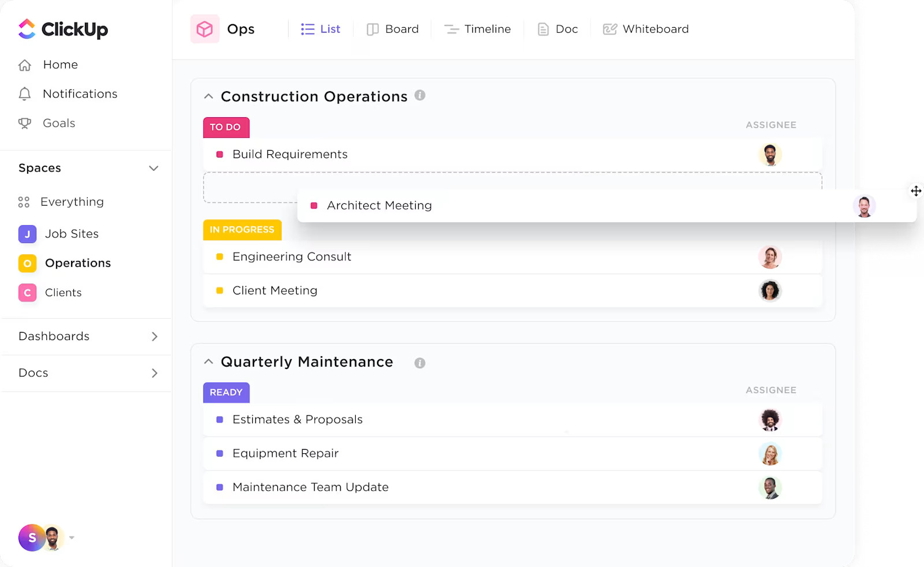This screenshot has height=567, width=924.
Task: Click the Construction Operations info icon
Action: 421,96
